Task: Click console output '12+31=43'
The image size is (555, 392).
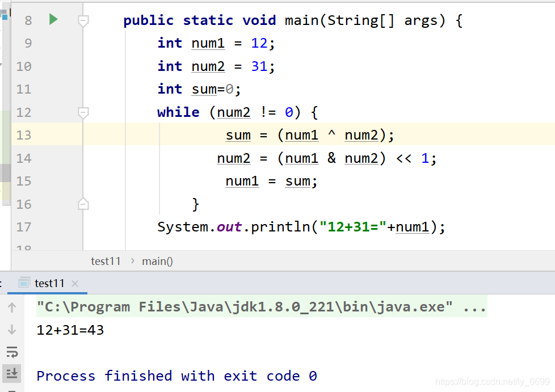Action: point(70,330)
